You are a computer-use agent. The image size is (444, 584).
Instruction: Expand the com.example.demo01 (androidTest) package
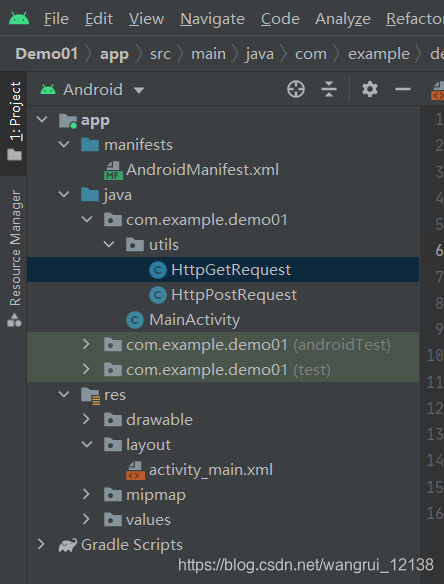(86, 344)
